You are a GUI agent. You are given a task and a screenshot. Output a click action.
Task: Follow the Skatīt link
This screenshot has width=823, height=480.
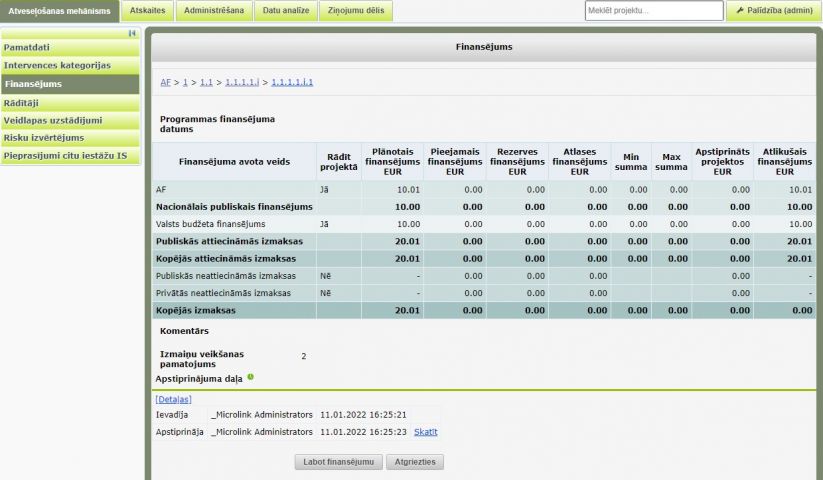pos(425,432)
